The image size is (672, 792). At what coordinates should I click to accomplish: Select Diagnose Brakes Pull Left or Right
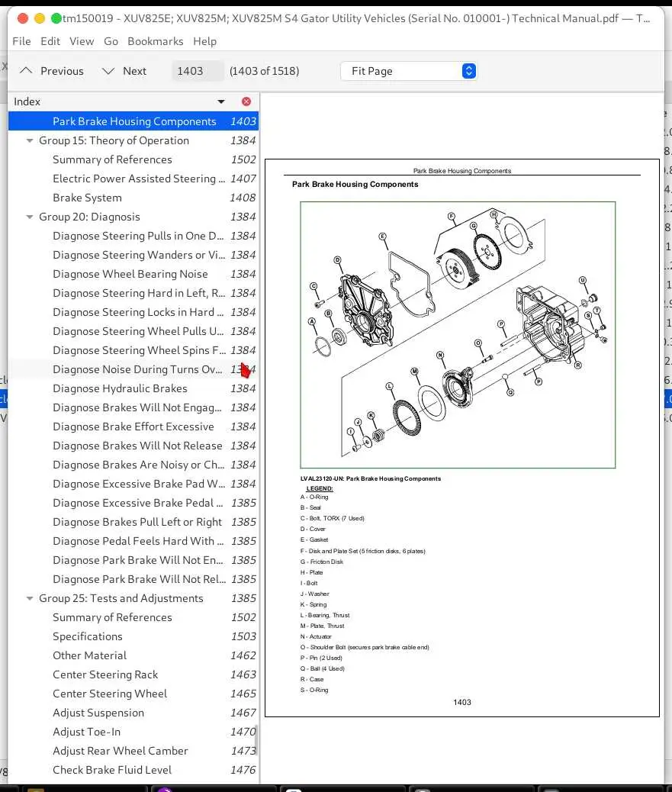133,522
